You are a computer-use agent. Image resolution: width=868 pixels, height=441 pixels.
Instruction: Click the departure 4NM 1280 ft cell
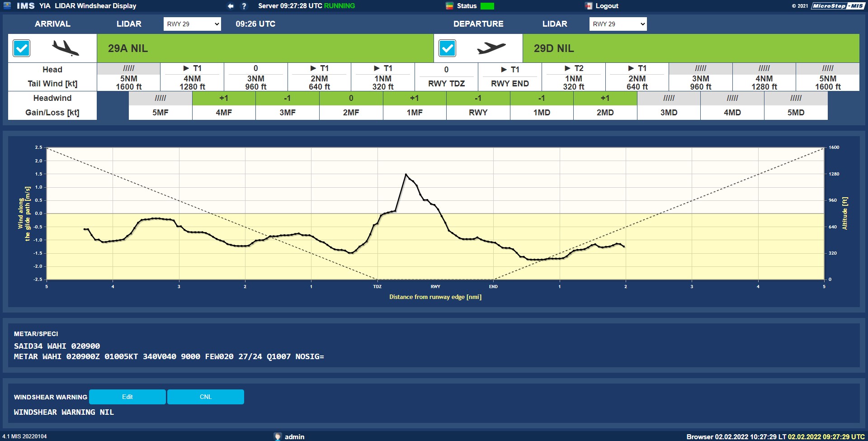pyautogui.click(x=764, y=77)
